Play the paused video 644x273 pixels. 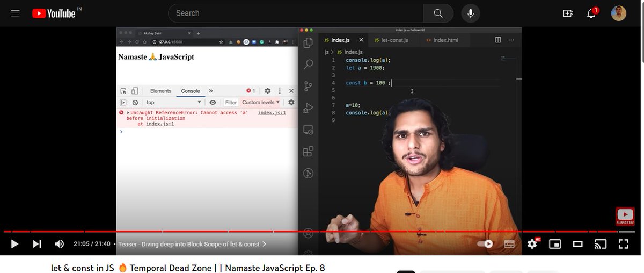coord(15,244)
